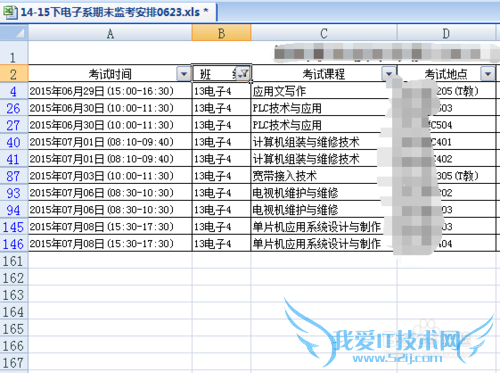Click 单片机应用系统设计与制作 cell in row 146
This screenshot has height=373, width=500.
click(x=324, y=244)
